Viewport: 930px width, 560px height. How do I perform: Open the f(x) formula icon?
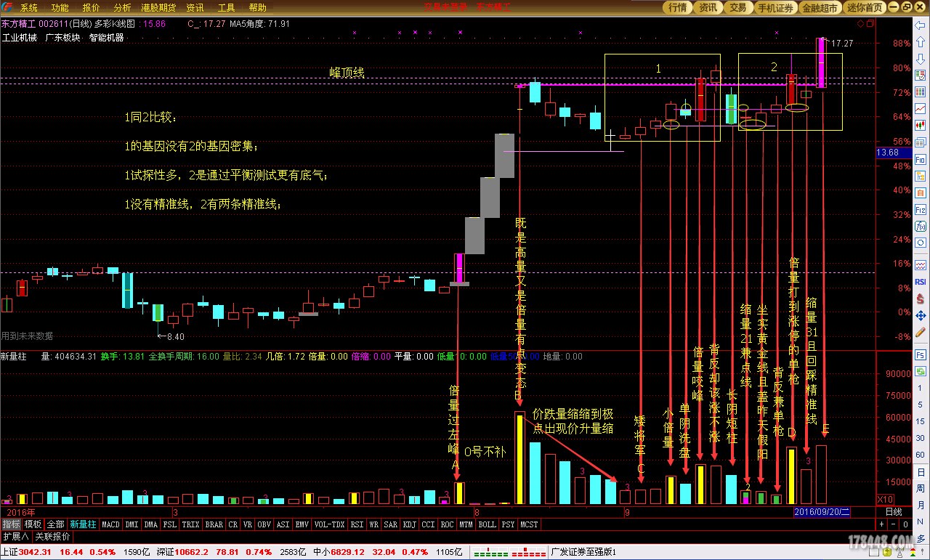click(x=921, y=227)
